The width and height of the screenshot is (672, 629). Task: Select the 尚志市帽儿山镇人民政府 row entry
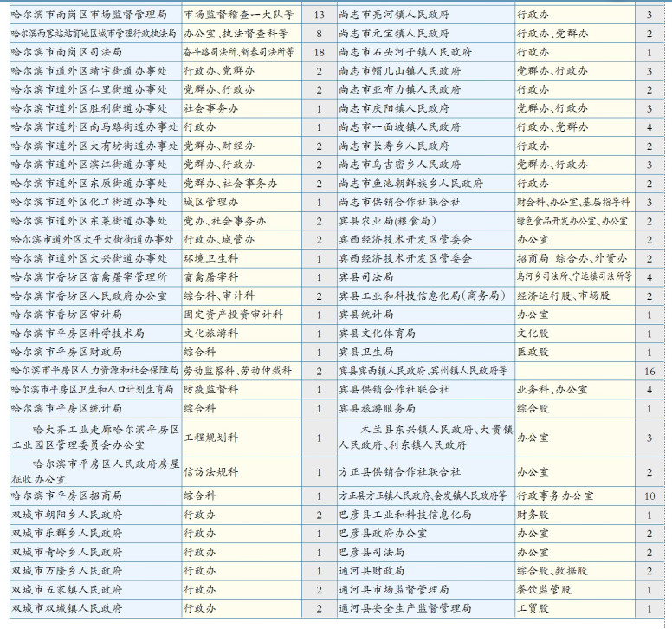(x=394, y=70)
